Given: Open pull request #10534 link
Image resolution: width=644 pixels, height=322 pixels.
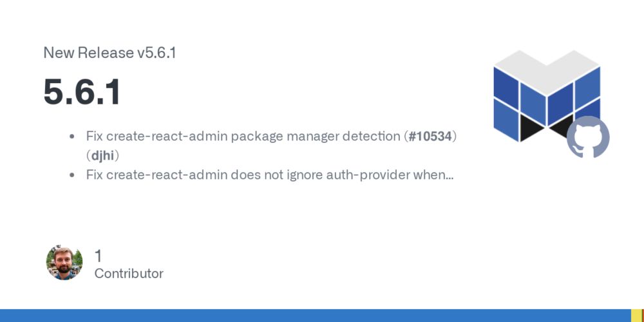Looking at the screenshot, I should point(430,137).
